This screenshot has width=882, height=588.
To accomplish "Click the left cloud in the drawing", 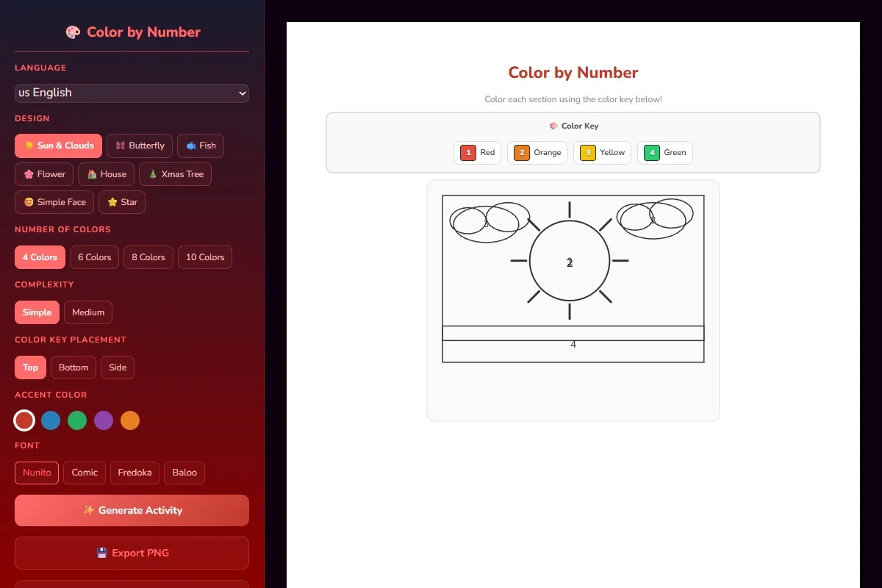I will (x=490, y=223).
